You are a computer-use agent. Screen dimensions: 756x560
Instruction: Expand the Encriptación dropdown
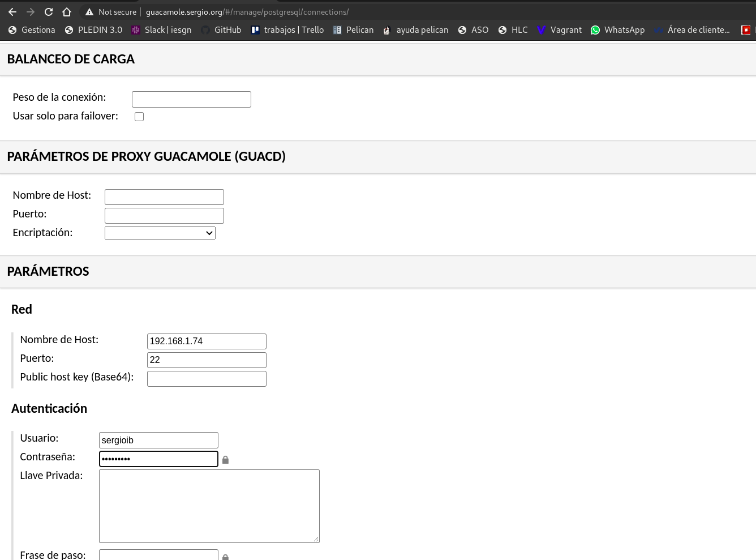coord(160,233)
